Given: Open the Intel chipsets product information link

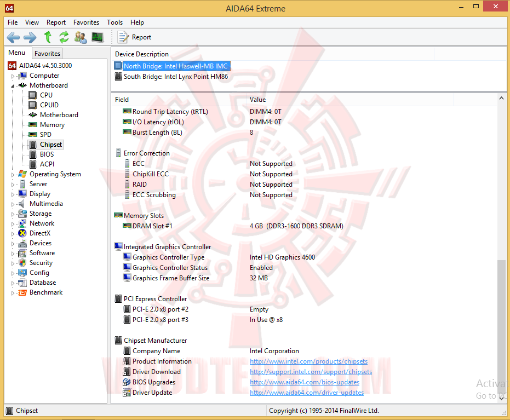Looking at the screenshot, I should point(308,361).
